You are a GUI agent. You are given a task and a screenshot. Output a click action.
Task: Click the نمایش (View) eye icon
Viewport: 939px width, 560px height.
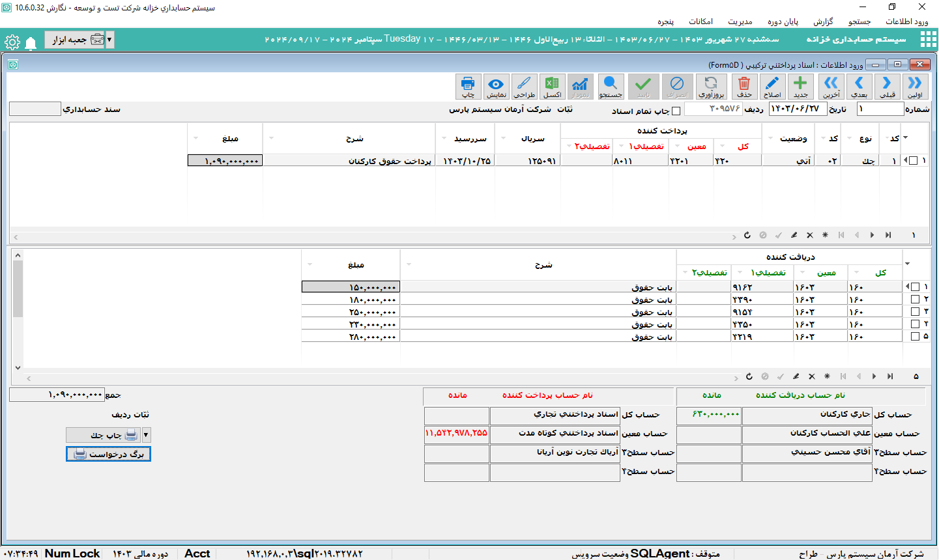pos(496,87)
